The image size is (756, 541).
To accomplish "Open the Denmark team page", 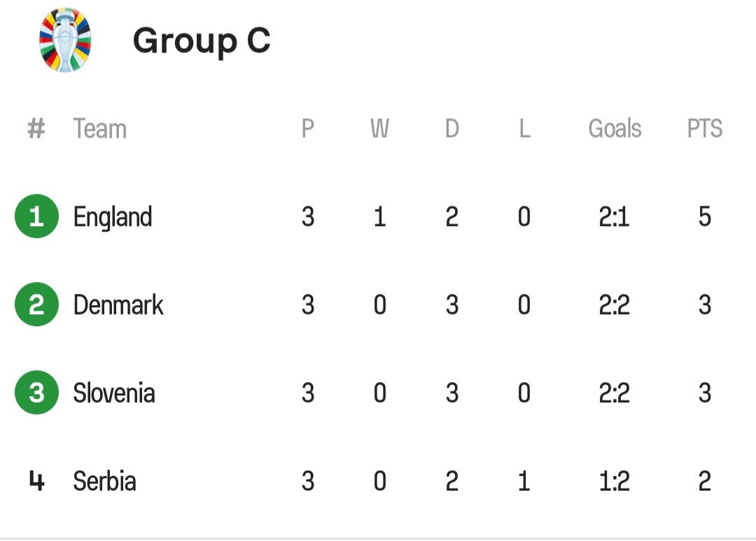I will point(118,305).
